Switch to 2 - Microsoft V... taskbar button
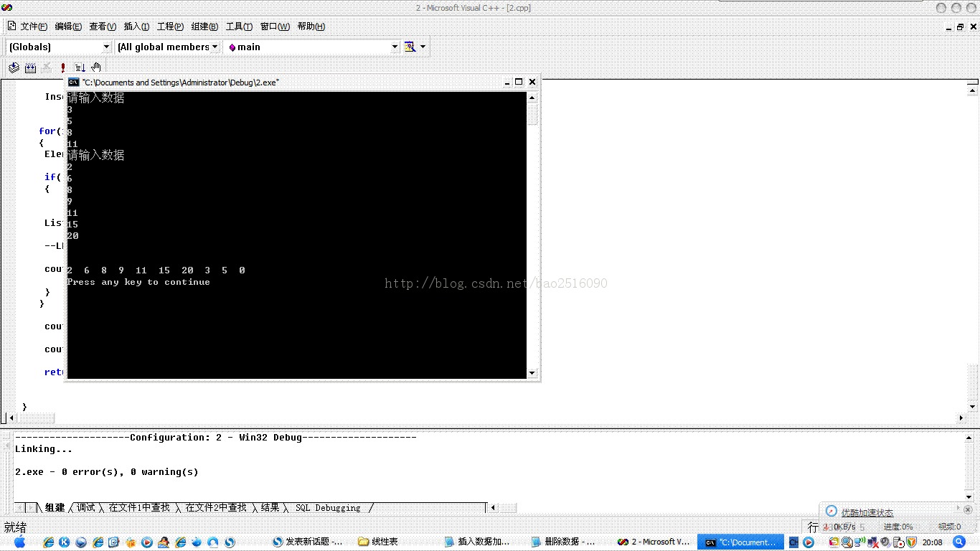 tap(654, 542)
